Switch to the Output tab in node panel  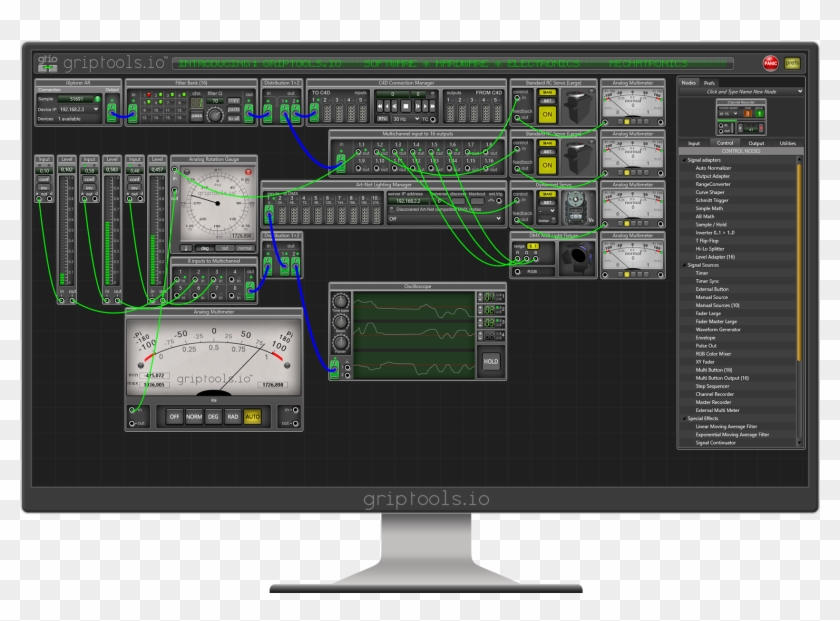[757, 143]
